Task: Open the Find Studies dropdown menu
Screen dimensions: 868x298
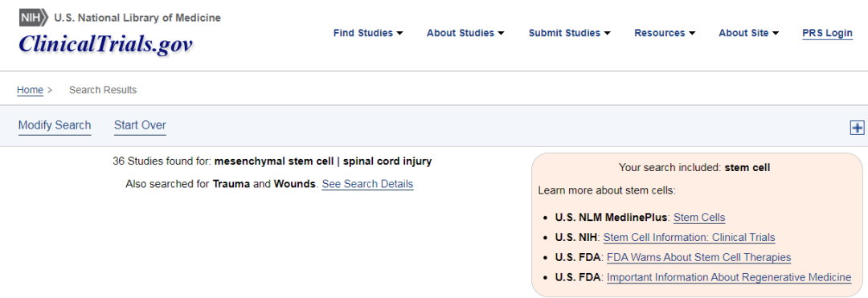Action: tap(368, 33)
